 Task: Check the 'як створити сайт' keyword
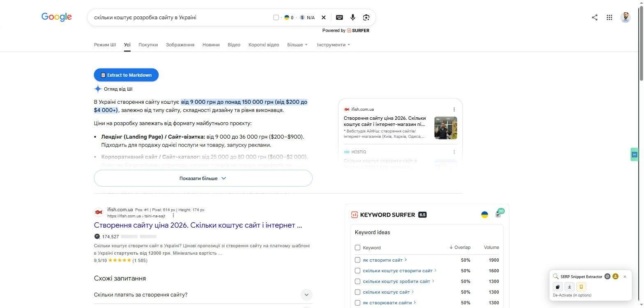357,260
